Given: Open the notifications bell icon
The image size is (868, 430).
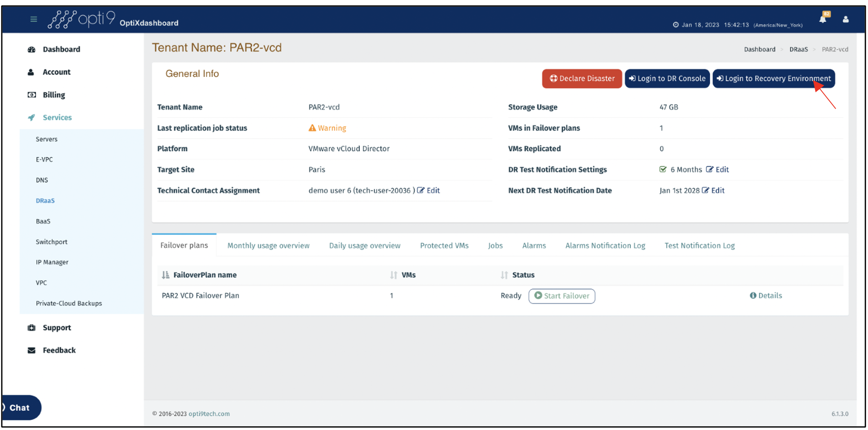Looking at the screenshot, I should coord(823,19).
